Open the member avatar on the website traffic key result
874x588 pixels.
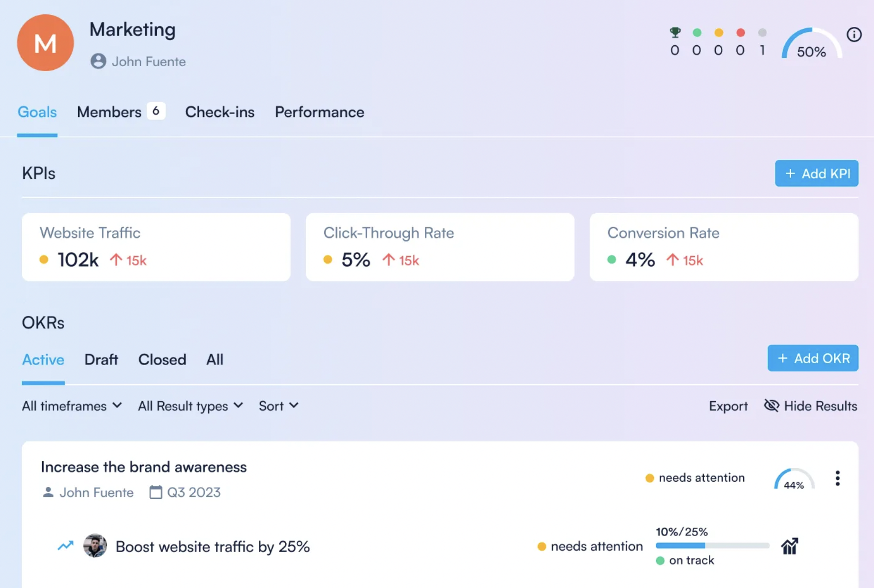[95, 546]
